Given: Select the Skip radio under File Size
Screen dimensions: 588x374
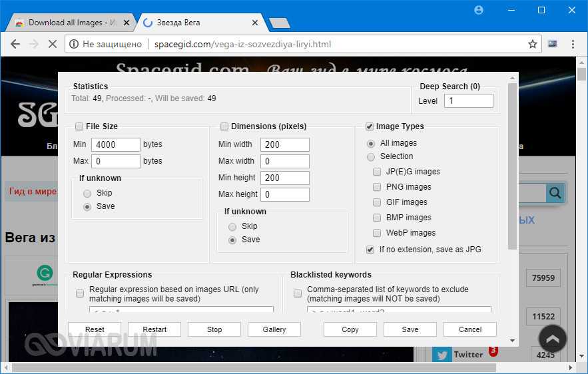Looking at the screenshot, I should pyautogui.click(x=87, y=193).
